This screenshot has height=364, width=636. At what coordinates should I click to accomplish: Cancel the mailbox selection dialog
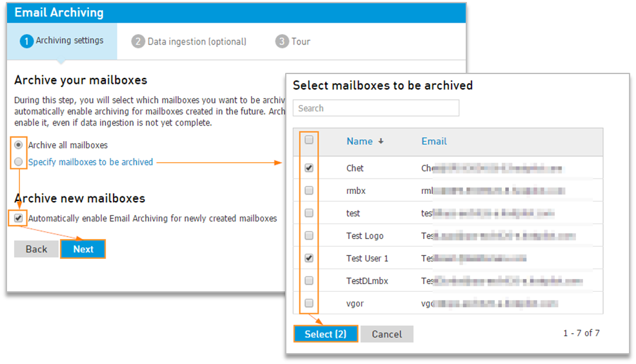point(387,334)
